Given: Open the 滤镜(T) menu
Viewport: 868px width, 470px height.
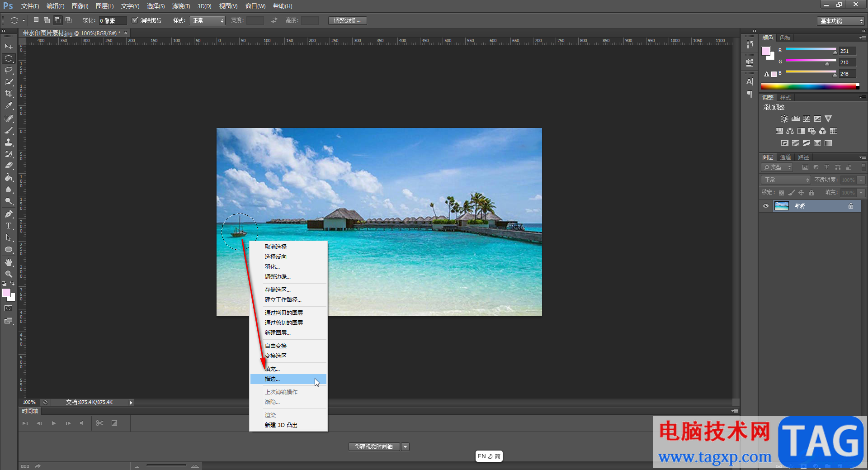Looking at the screenshot, I should (x=181, y=6).
